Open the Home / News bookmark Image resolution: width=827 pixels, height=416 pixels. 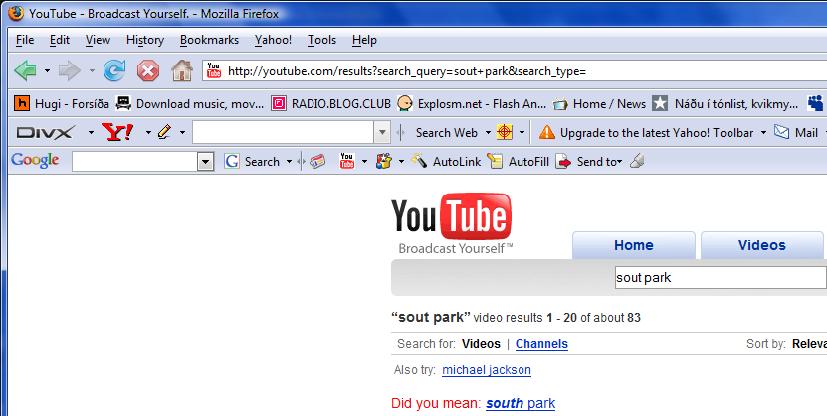(599, 103)
